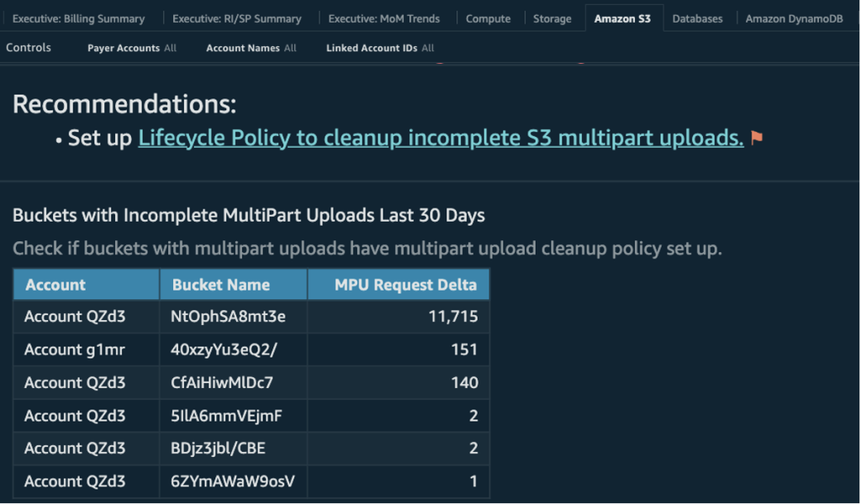Select bucket CfAiHiwMlDc7 cell
The width and height of the screenshot is (861, 504).
(x=234, y=382)
